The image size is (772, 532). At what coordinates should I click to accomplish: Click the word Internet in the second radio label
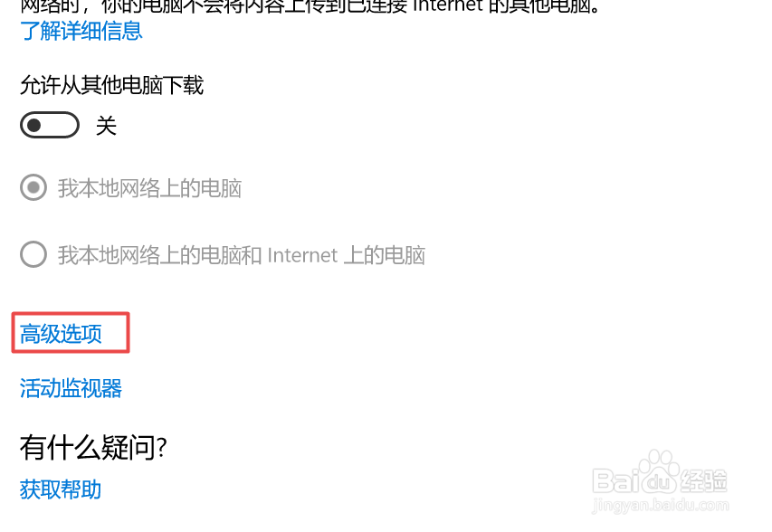303,255
